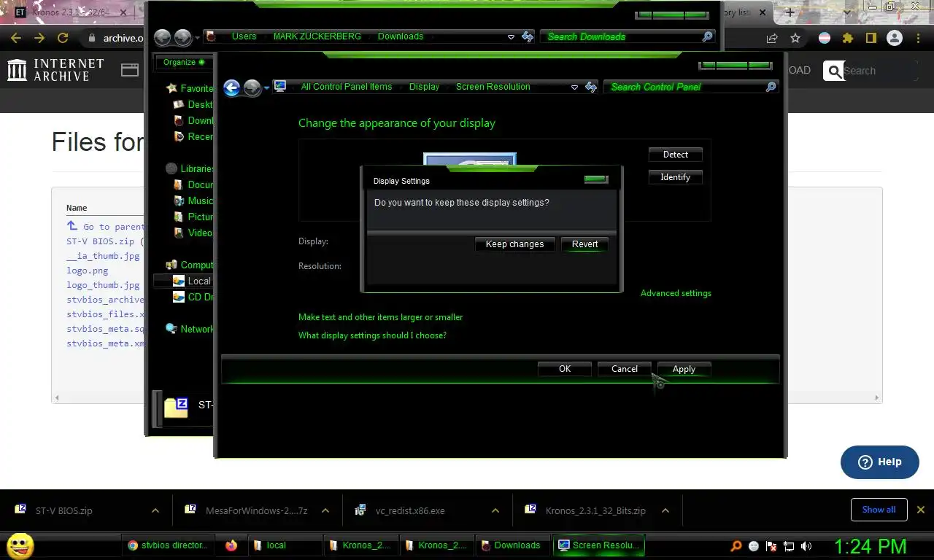Viewport: 934px width, 560px height.
Task: Select Favorites in explorer navigation pane
Action: click(x=190, y=88)
